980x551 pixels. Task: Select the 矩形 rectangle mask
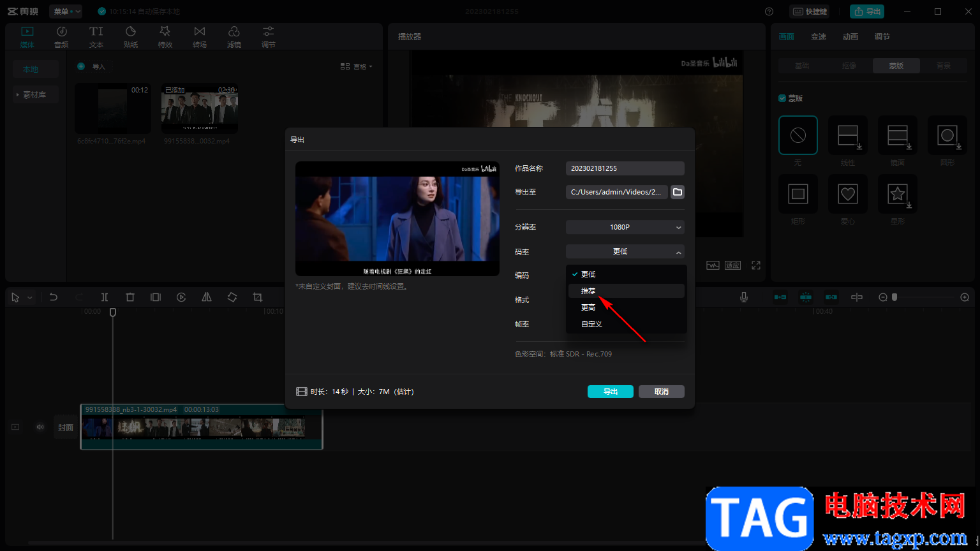(x=798, y=194)
